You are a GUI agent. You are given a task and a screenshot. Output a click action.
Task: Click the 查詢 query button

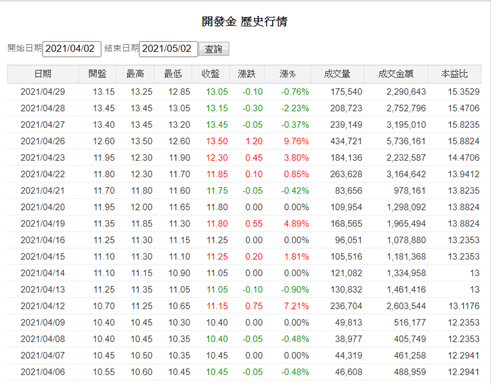coord(214,49)
